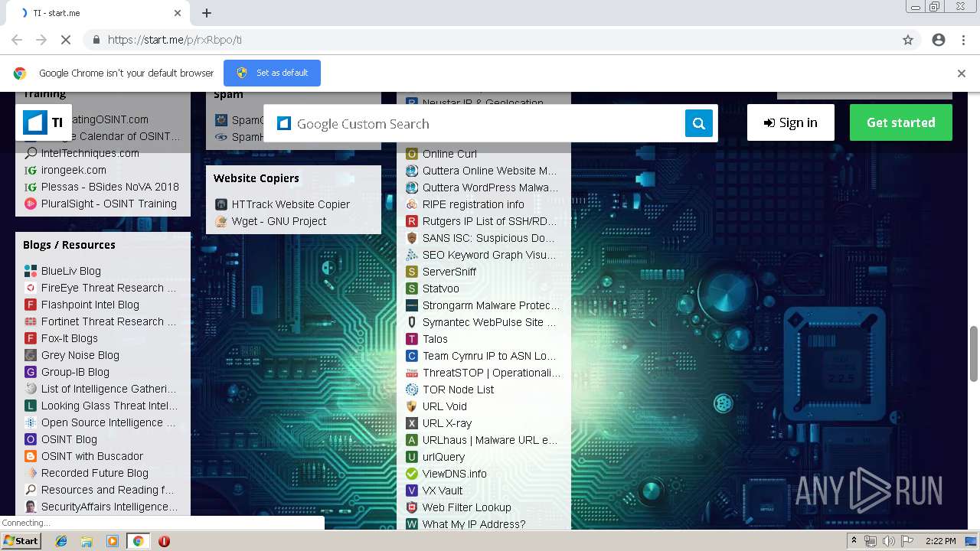980x551 pixels.
Task: Open Internet Explorer from the taskbar
Action: 61,541
